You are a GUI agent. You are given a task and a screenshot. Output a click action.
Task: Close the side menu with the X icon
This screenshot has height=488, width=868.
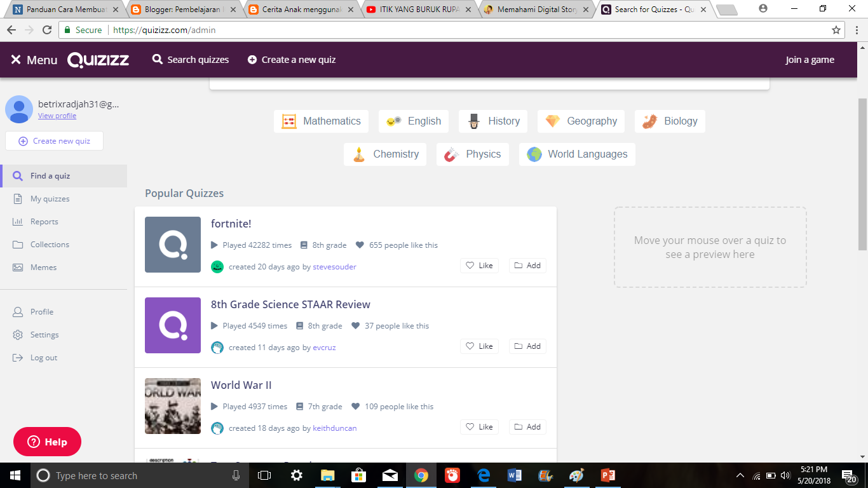pyautogui.click(x=16, y=60)
